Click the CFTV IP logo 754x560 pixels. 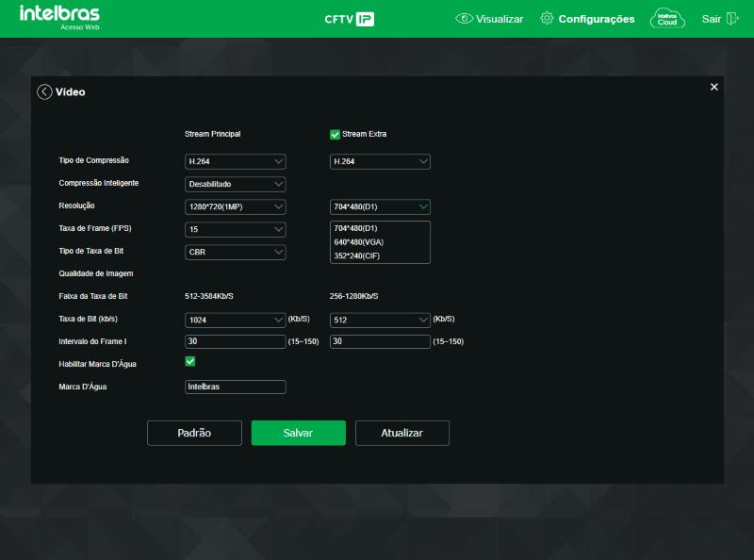[350, 19]
